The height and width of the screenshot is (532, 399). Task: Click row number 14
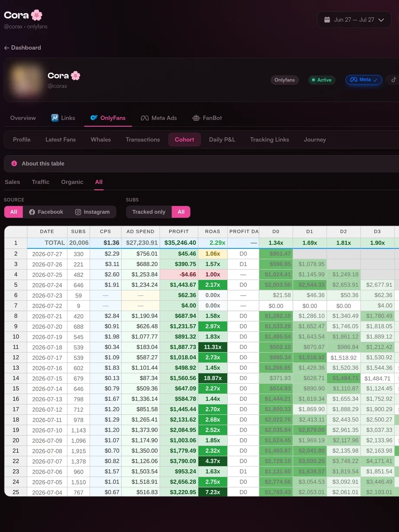16,378
